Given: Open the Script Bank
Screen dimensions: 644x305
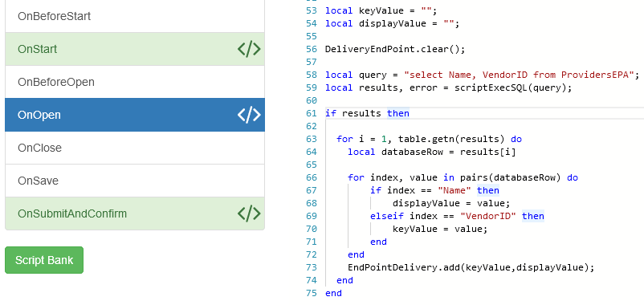Looking at the screenshot, I should pyautogui.click(x=44, y=260).
